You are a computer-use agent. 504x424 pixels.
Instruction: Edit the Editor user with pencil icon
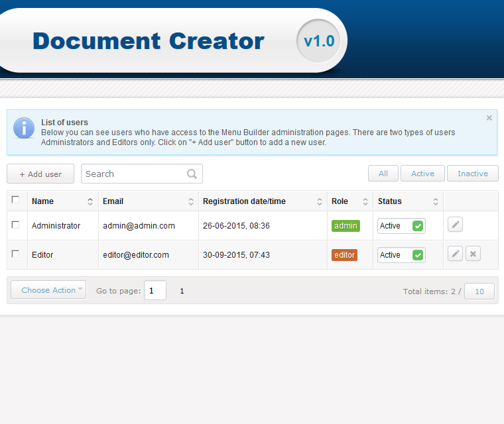coord(455,254)
